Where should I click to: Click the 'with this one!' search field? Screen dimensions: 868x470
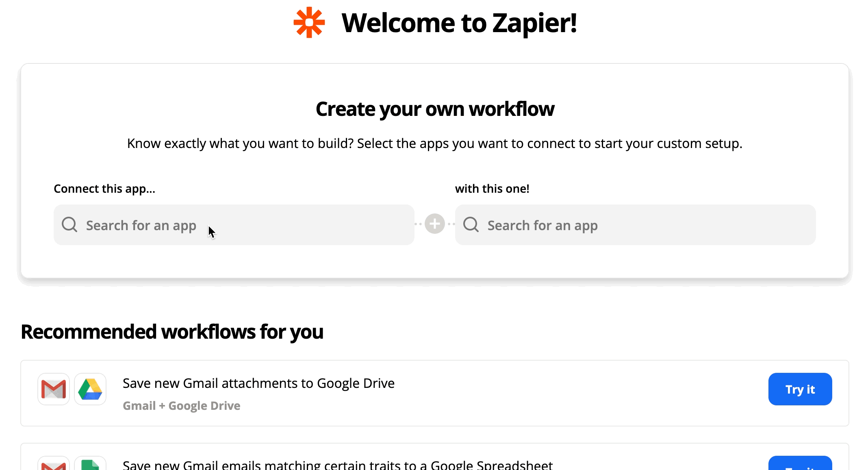[636, 225]
